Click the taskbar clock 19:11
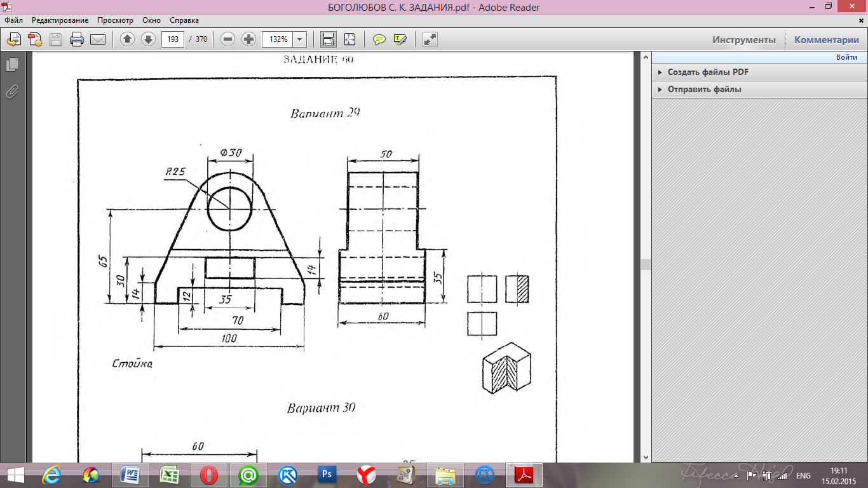The width and height of the screenshot is (868, 488). pos(839,470)
